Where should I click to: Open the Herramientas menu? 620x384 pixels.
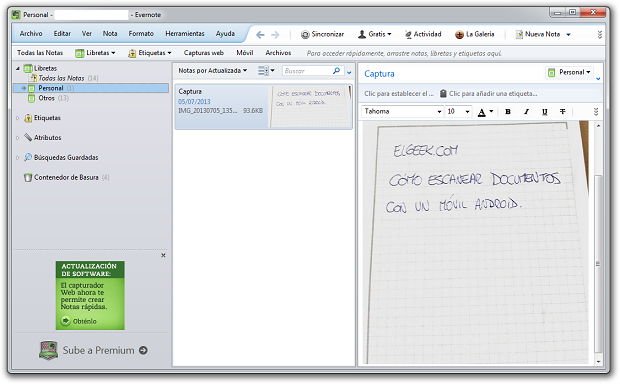pos(185,34)
